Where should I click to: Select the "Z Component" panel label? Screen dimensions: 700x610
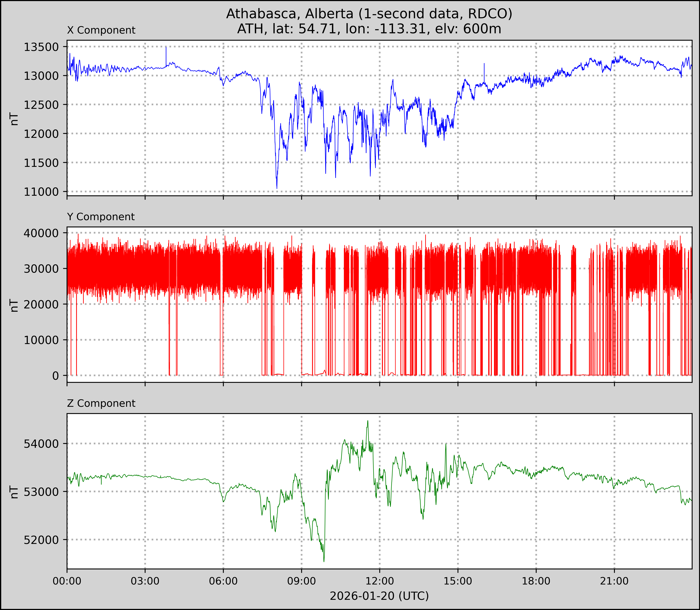[x=101, y=403]
